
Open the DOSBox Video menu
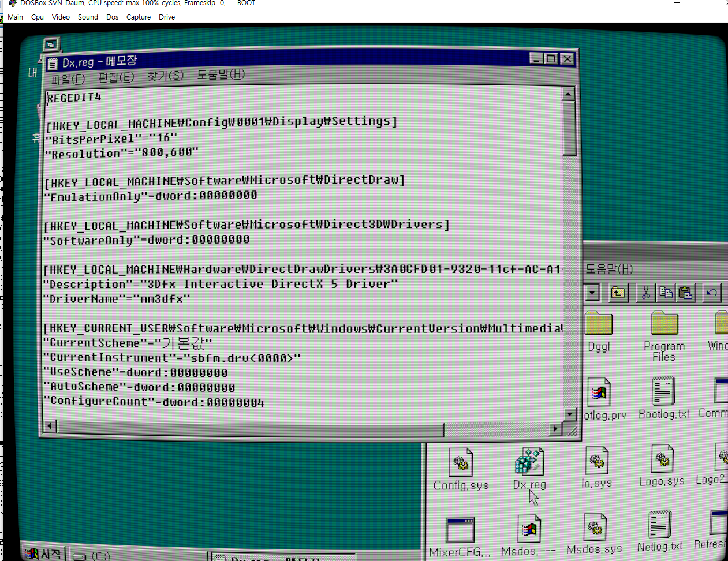61,17
